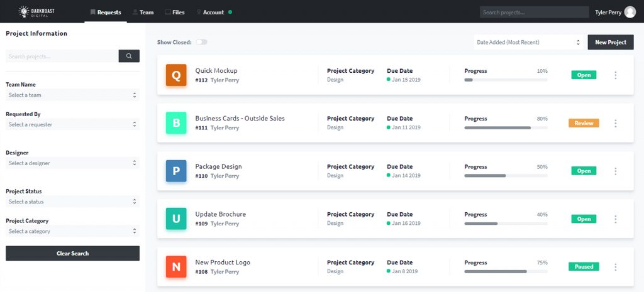Expand the Team Name dropdown
644x292 pixels.
(x=73, y=95)
